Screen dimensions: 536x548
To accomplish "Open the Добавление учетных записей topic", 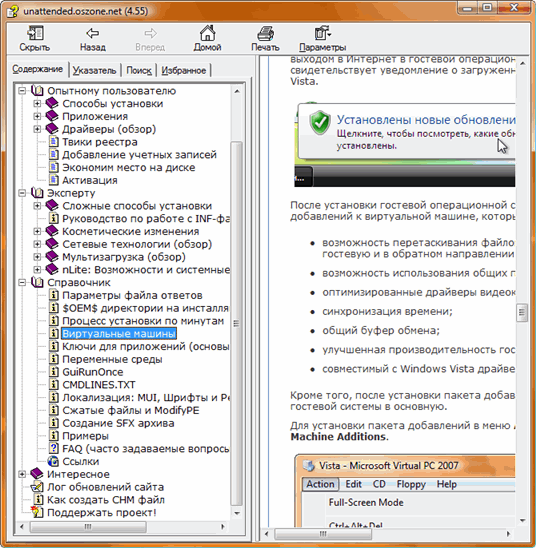I will [x=139, y=154].
